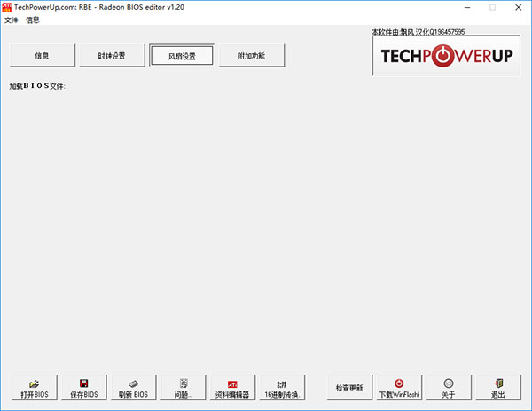Click the RBE app icon in title bar
Screen dimensions: 532x411
[x=6, y=7]
